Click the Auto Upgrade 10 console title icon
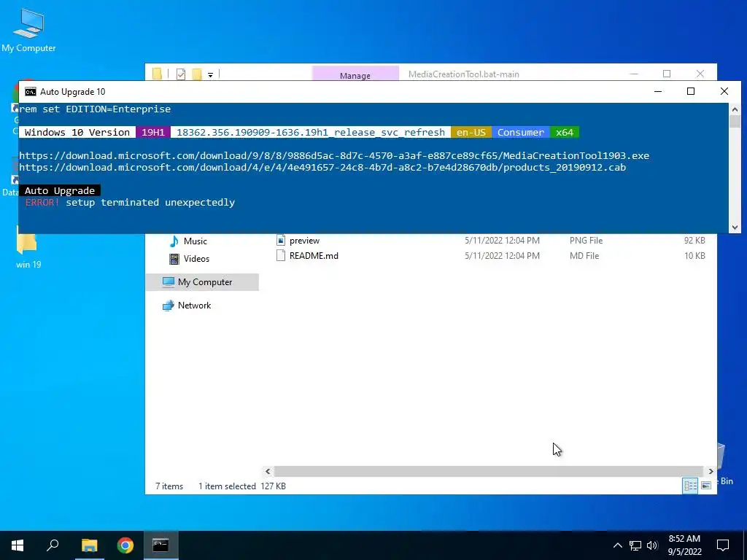 (31, 91)
